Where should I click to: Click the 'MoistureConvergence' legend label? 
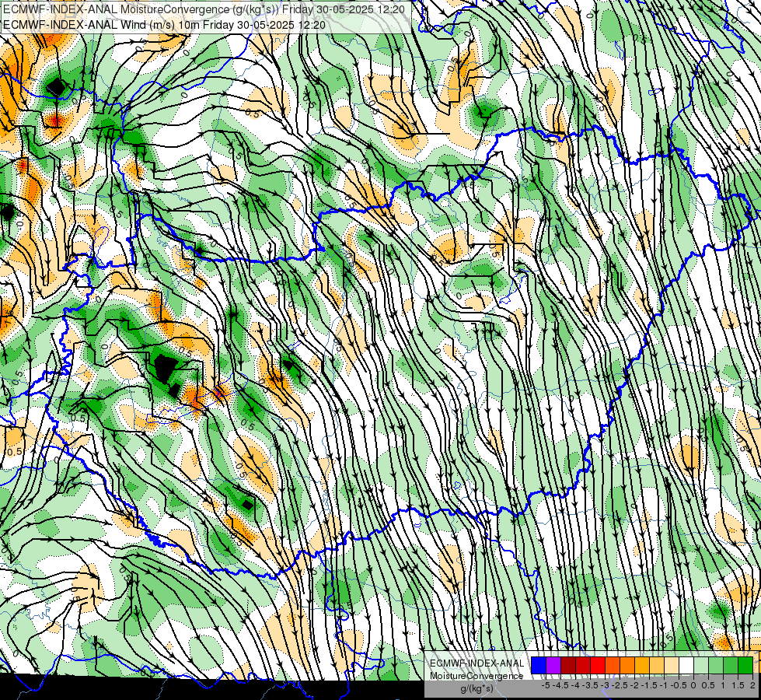point(476,676)
